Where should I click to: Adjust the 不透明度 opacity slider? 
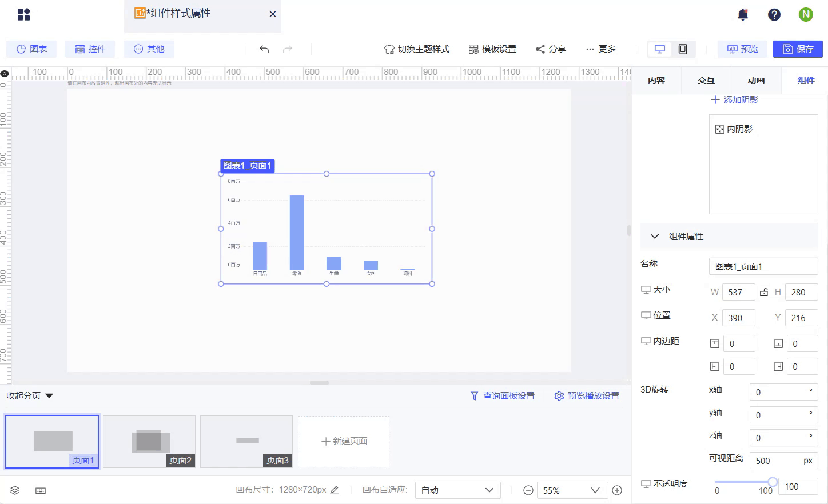click(773, 482)
